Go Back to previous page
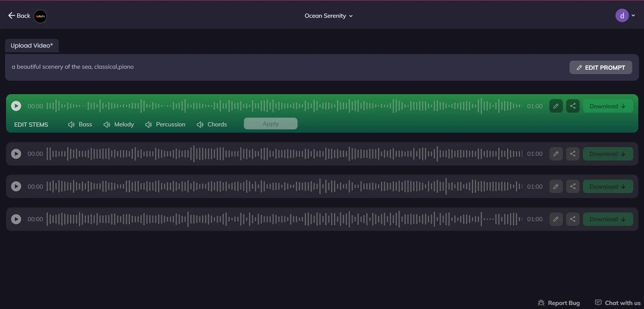 click(19, 16)
